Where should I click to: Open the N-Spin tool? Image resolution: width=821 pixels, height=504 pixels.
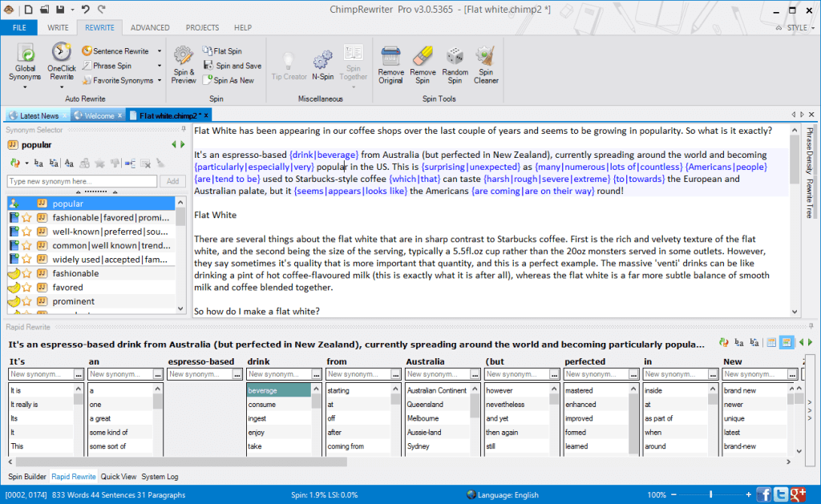coord(322,58)
